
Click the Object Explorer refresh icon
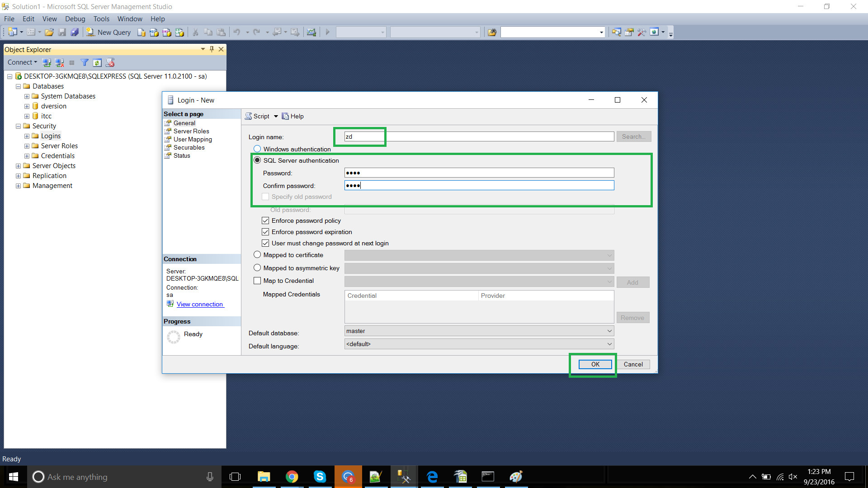pyautogui.click(x=97, y=62)
